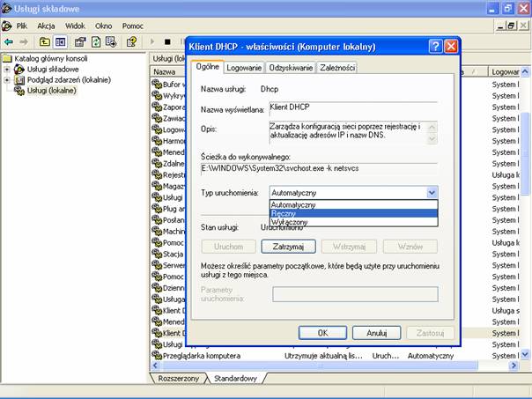Click the OK button

(322, 333)
